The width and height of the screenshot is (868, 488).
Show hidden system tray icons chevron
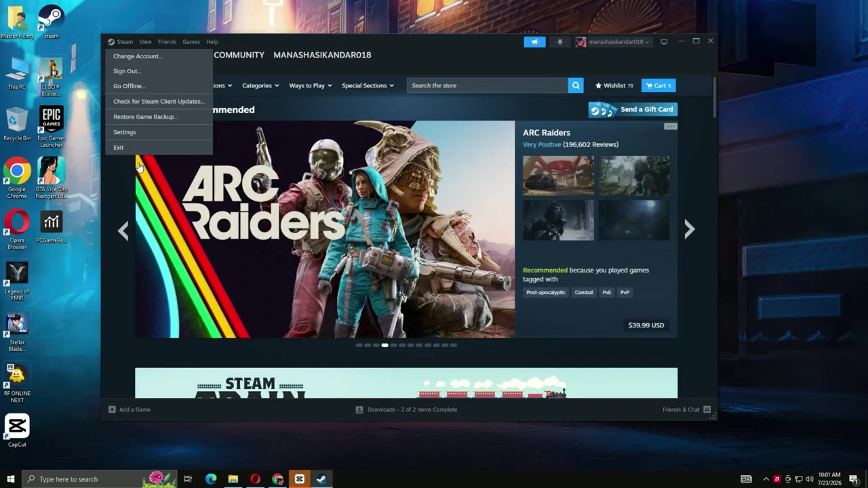click(766, 479)
